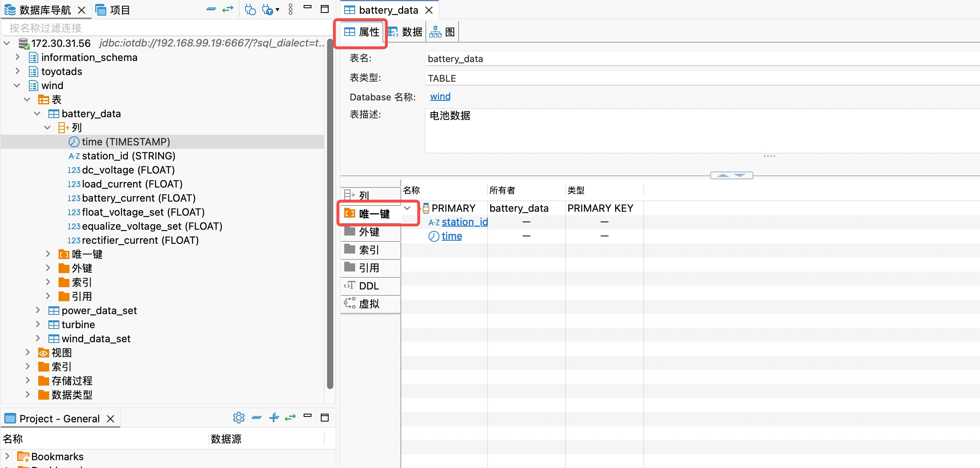Switch to the 图 (diagram) tab

[442, 31]
